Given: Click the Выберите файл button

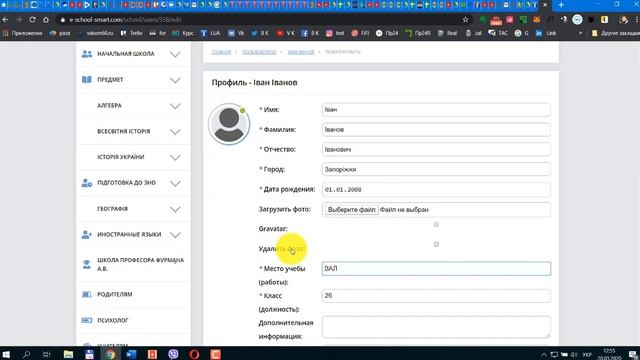Looking at the screenshot, I should point(351,209).
